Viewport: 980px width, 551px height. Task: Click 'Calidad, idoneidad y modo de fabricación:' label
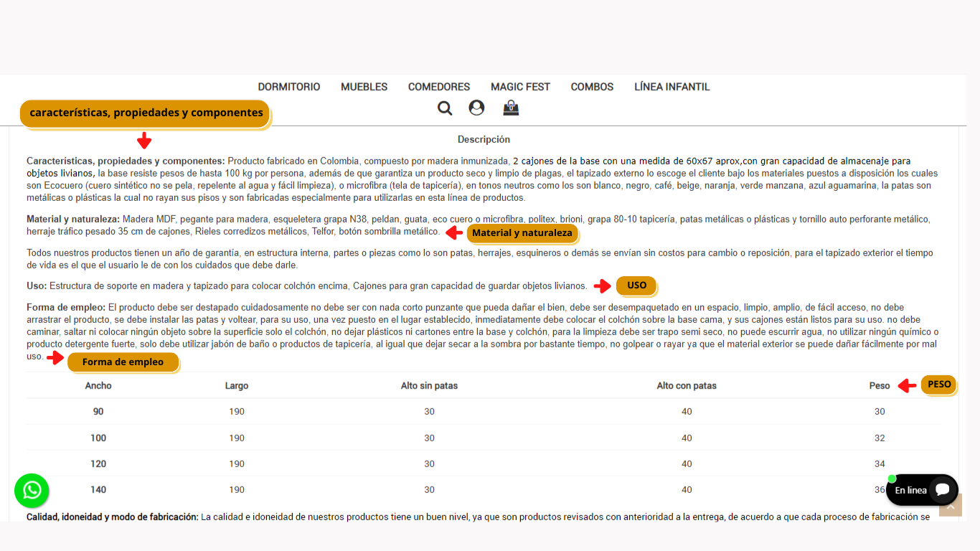[x=113, y=517]
